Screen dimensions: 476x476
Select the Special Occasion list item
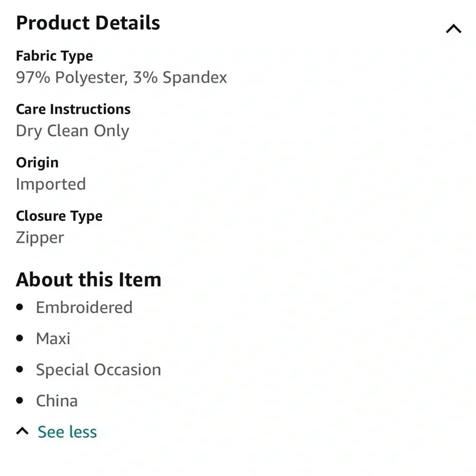click(x=99, y=370)
